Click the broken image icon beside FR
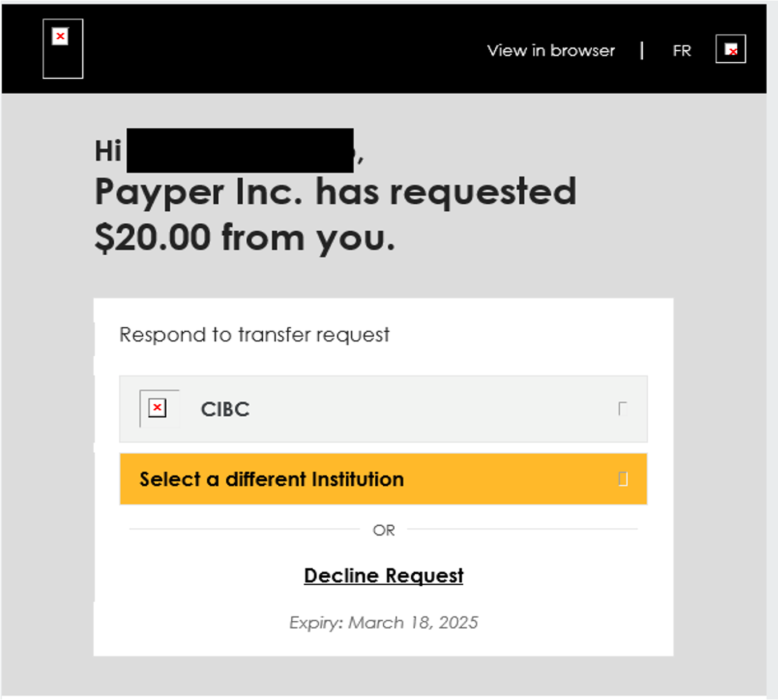The height and width of the screenshot is (700, 778). pyautogui.click(x=731, y=49)
